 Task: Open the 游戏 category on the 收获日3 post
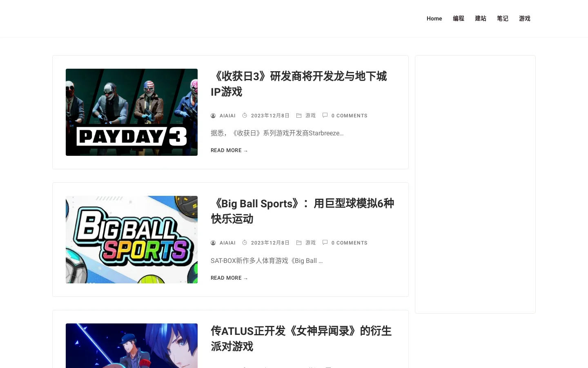tap(310, 116)
